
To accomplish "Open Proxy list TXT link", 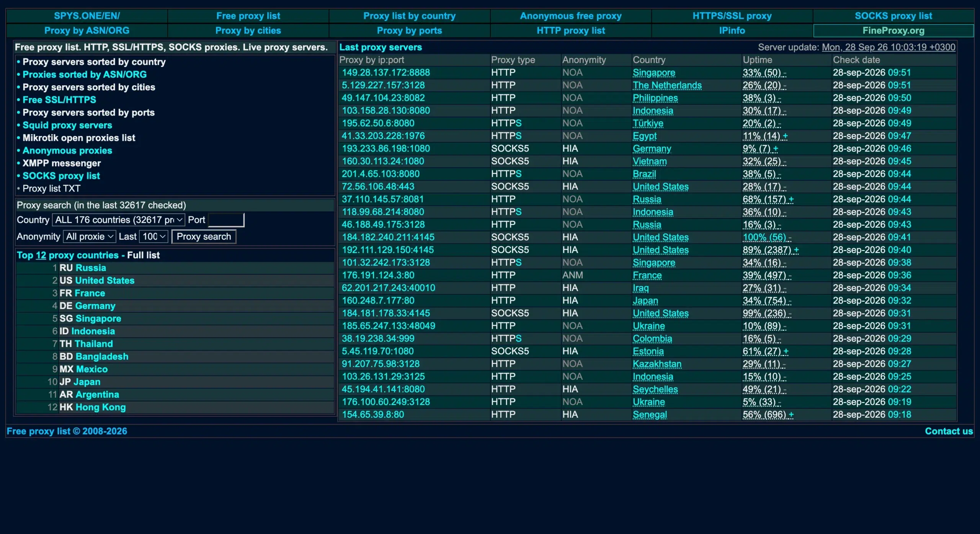I will click(51, 189).
